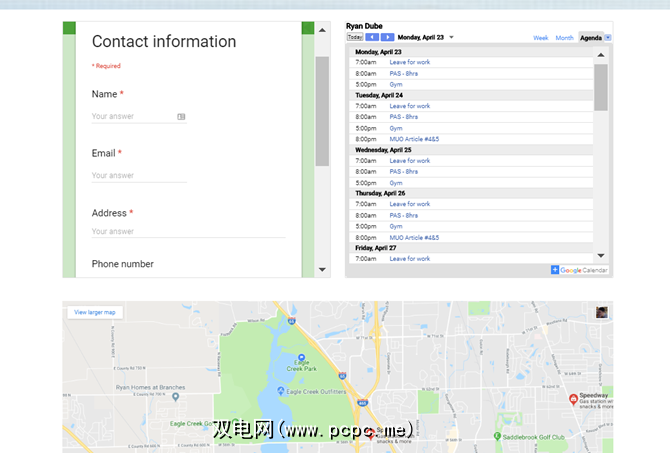Click the Saddlebrook Golf Club map pin

(497, 436)
